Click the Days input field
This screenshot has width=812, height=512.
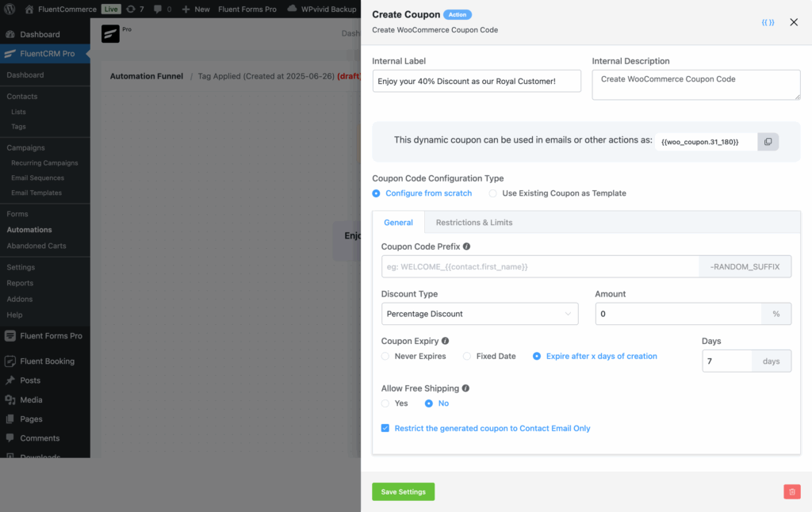(727, 361)
